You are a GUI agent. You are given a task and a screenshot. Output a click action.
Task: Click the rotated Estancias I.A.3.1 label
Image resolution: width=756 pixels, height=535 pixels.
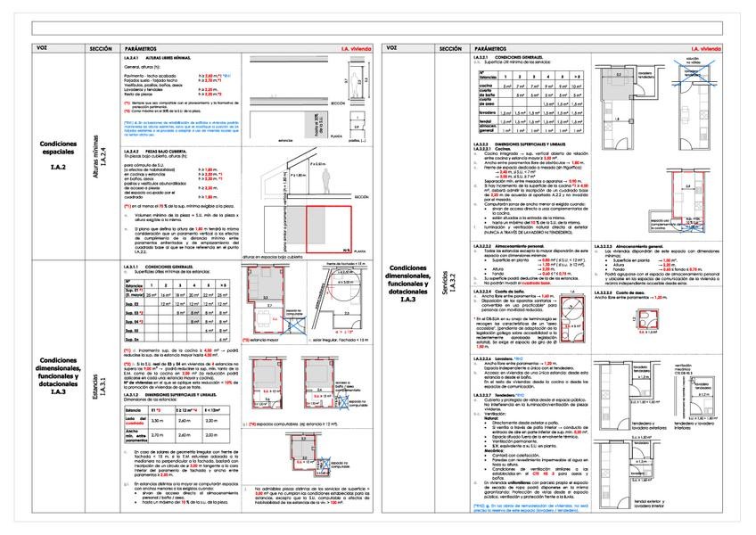98,386
